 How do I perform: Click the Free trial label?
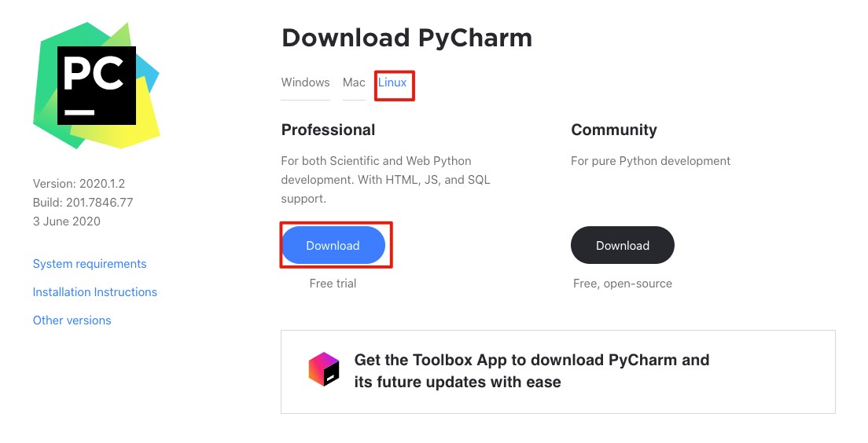(333, 284)
